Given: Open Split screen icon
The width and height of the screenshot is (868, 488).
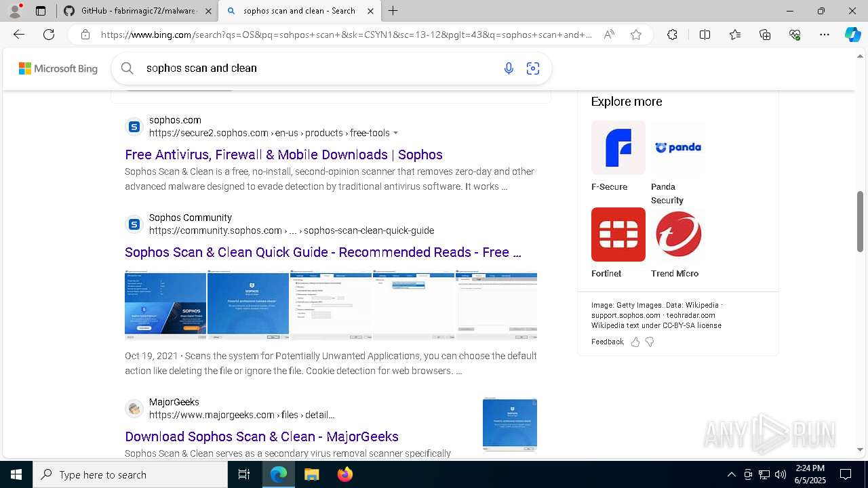Looking at the screenshot, I should coord(705,35).
